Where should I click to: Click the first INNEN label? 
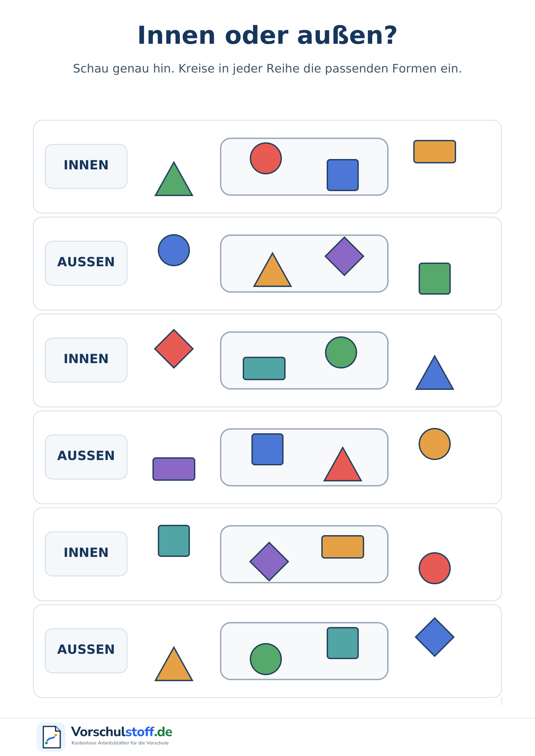coord(86,165)
